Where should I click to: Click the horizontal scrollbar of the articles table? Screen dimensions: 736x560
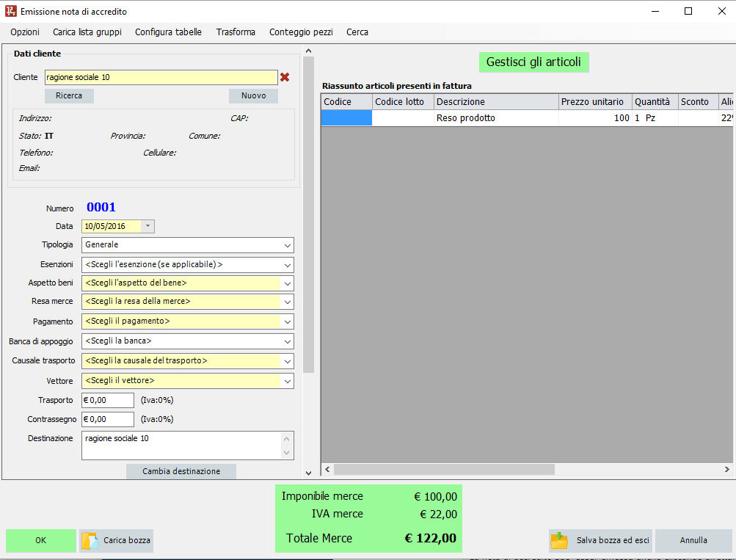[x=444, y=470]
